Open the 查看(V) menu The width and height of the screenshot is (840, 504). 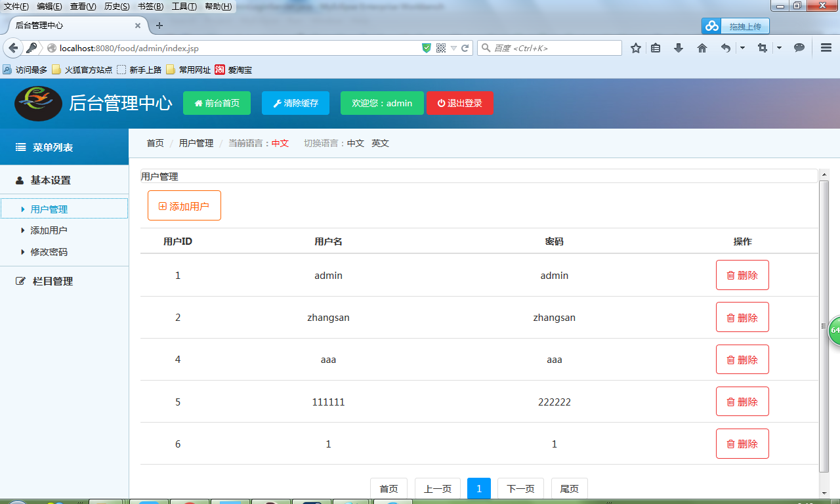[x=83, y=7]
